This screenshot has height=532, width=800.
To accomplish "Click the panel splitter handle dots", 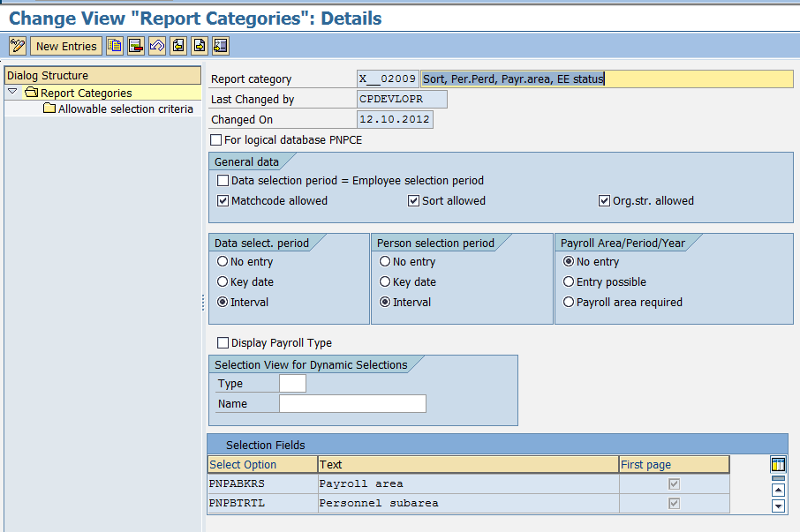I will click(x=203, y=303).
